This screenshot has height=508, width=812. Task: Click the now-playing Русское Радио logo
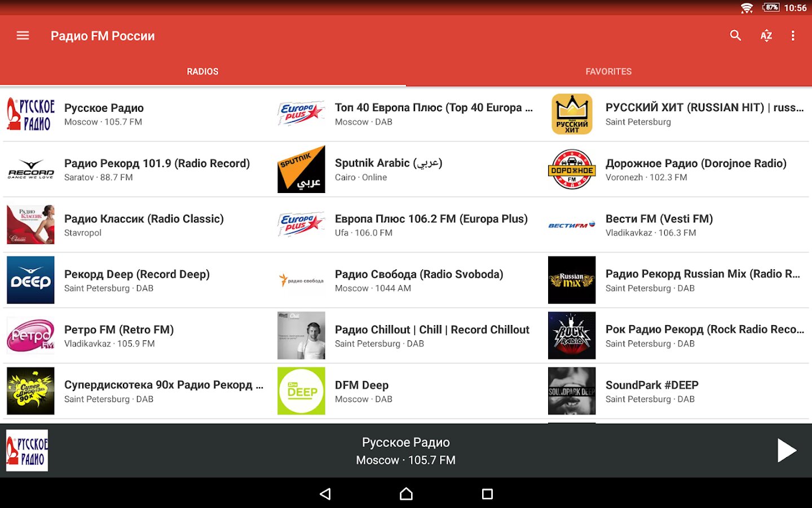pos(27,450)
